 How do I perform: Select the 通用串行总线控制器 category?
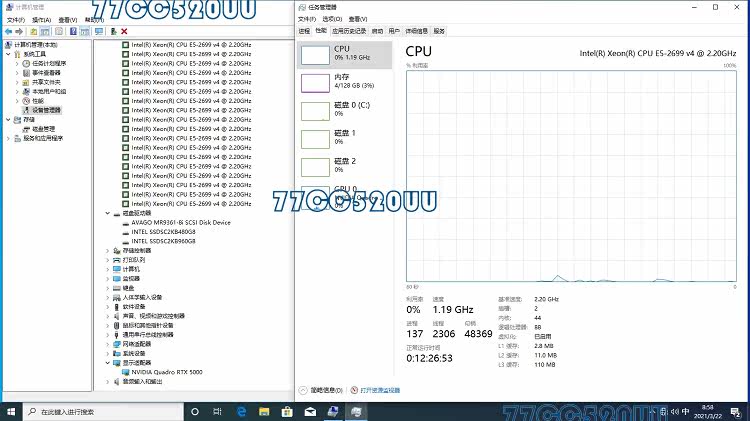tap(148, 335)
